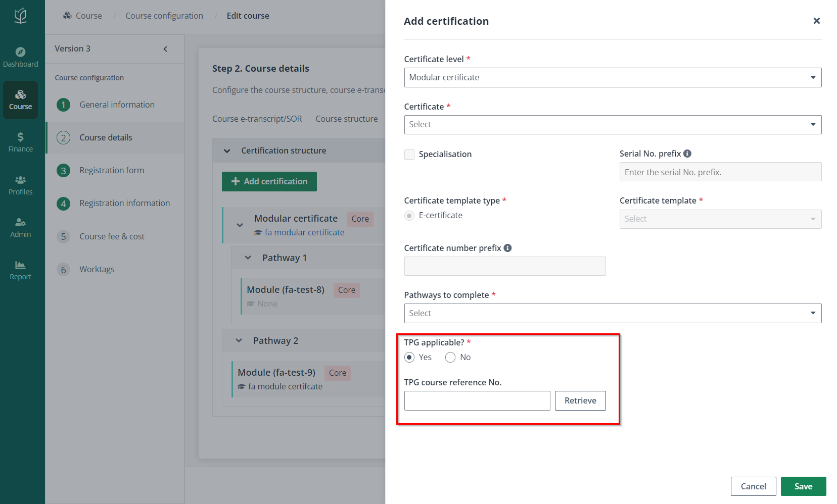The width and height of the screenshot is (837, 504).
Task: Click Module (fa-test-9) title
Action: [276, 373]
